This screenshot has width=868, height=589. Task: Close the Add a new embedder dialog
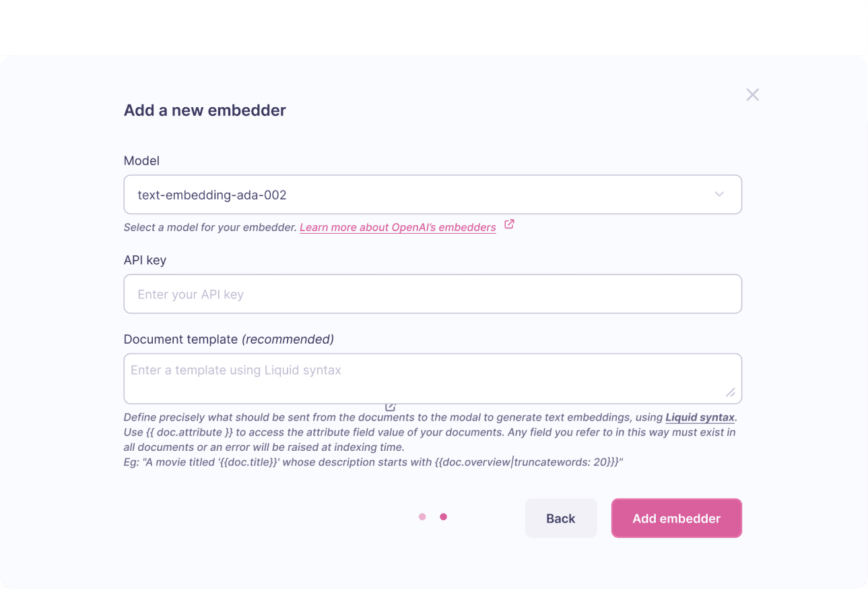tap(752, 95)
